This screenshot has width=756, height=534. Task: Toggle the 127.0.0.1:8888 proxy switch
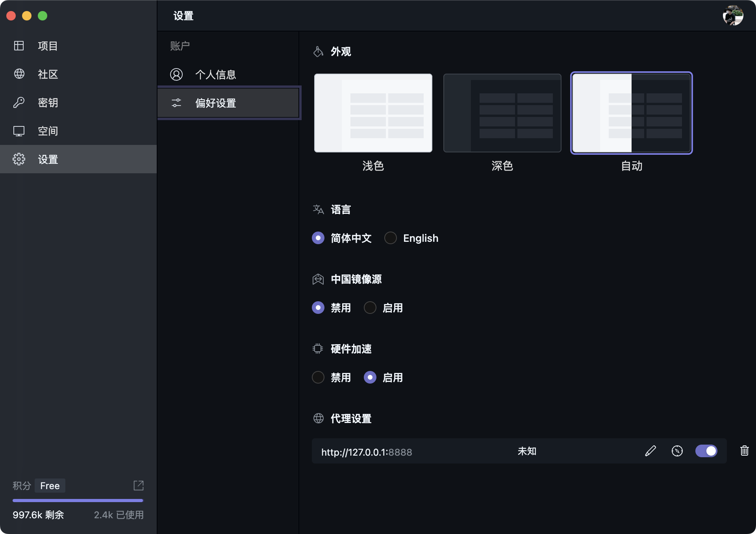tap(706, 451)
